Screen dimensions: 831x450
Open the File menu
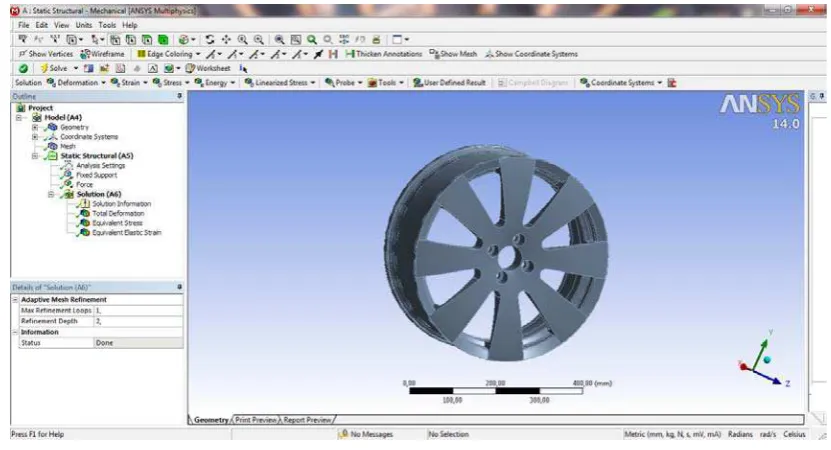24,25
